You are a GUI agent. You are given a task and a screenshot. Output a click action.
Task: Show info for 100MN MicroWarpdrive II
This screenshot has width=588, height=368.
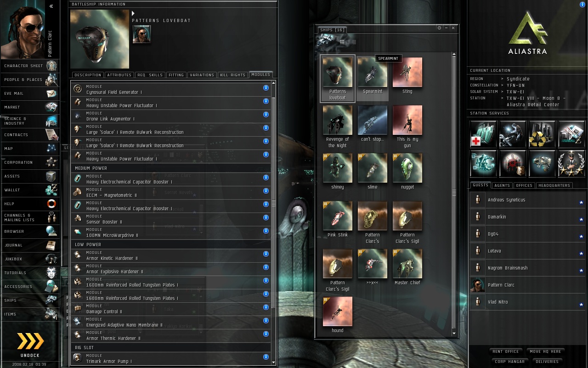[x=266, y=231]
